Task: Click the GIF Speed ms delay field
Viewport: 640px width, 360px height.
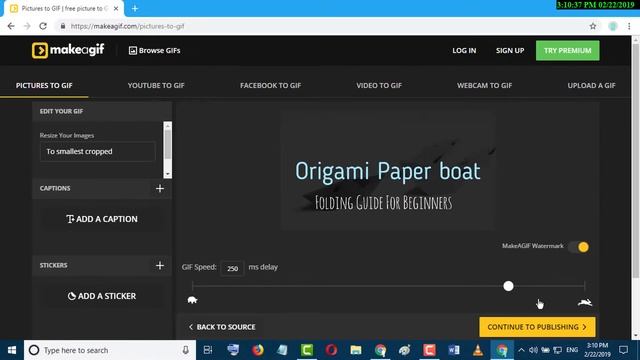Action: click(x=232, y=268)
